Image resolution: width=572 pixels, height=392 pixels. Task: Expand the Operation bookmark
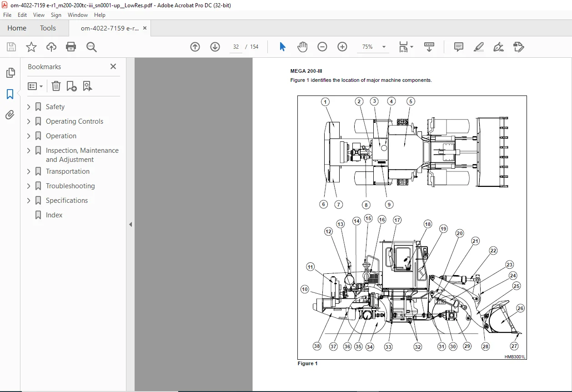pyautogui.click(x=29, y=136)
